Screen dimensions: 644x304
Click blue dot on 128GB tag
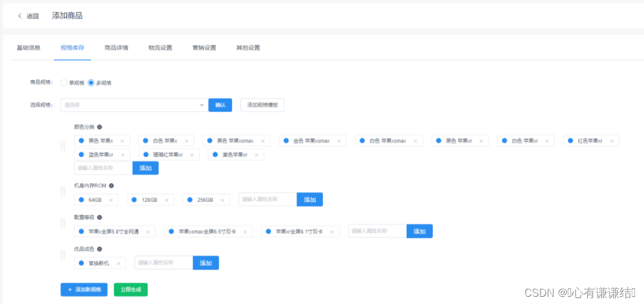click(135, 200)
